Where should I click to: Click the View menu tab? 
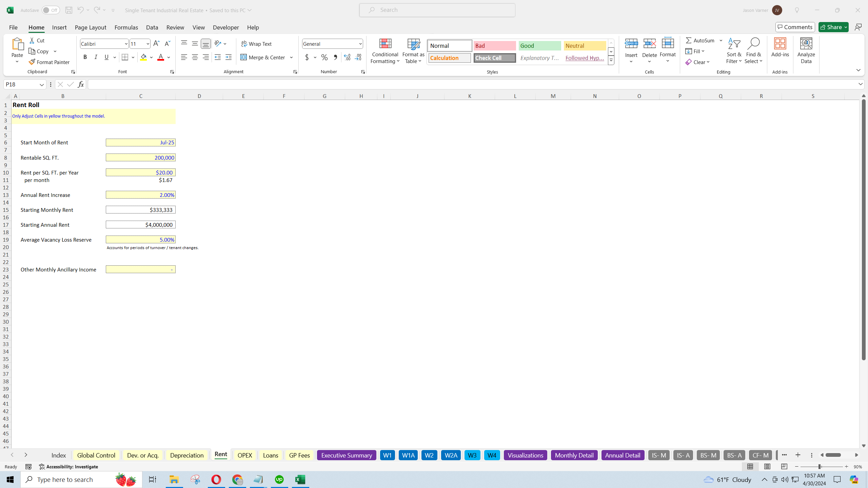point(199,27)
